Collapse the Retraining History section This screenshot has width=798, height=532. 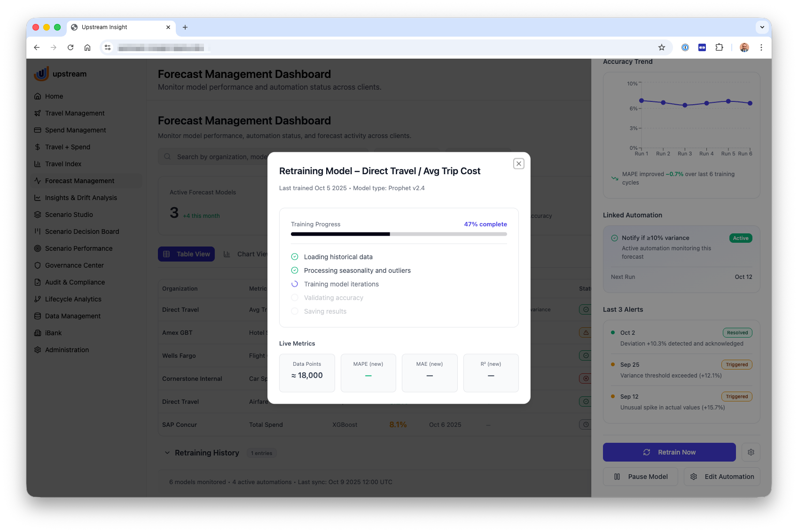click(x=167, y=453)
